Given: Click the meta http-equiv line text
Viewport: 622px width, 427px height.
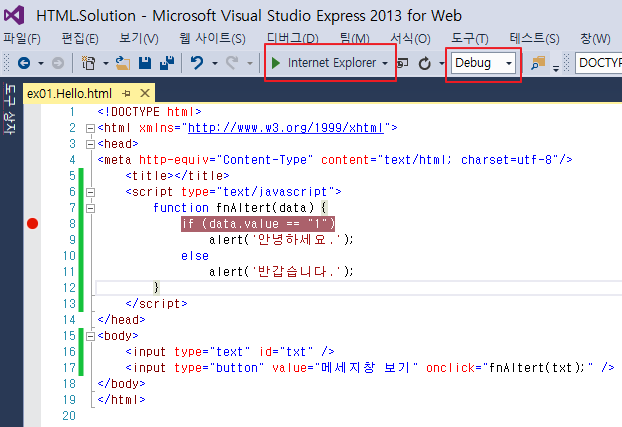Looking at the screenshot, I should point(335,160).
